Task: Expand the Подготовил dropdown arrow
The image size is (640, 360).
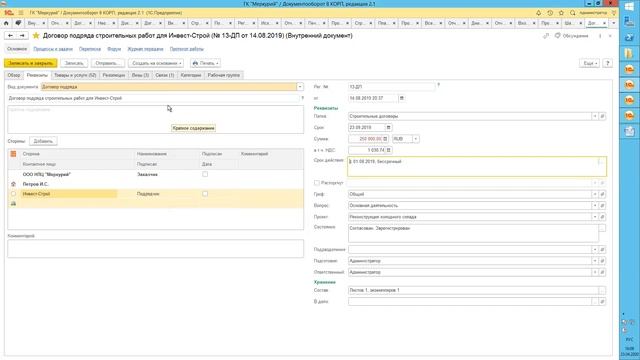Action: tap(595, 261)
